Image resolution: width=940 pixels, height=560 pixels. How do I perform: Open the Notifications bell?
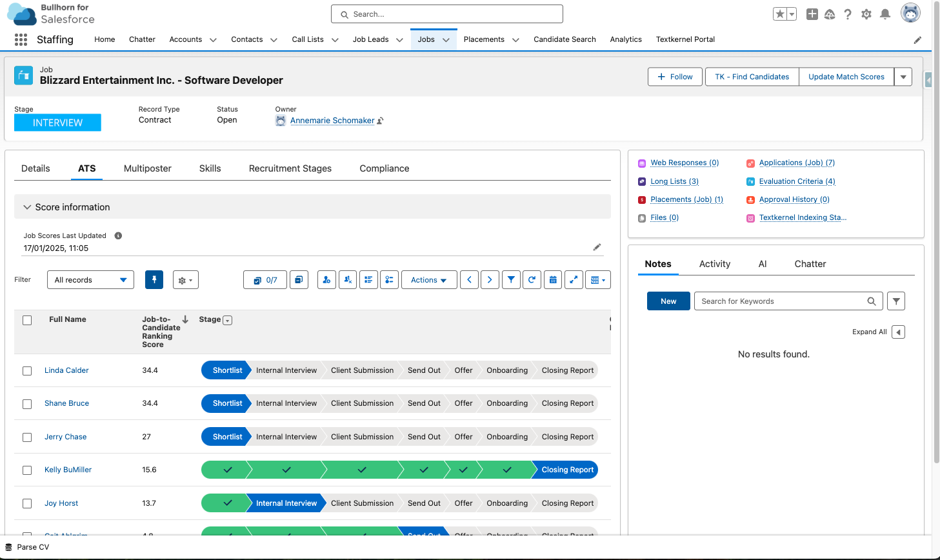tap(885, 14)
